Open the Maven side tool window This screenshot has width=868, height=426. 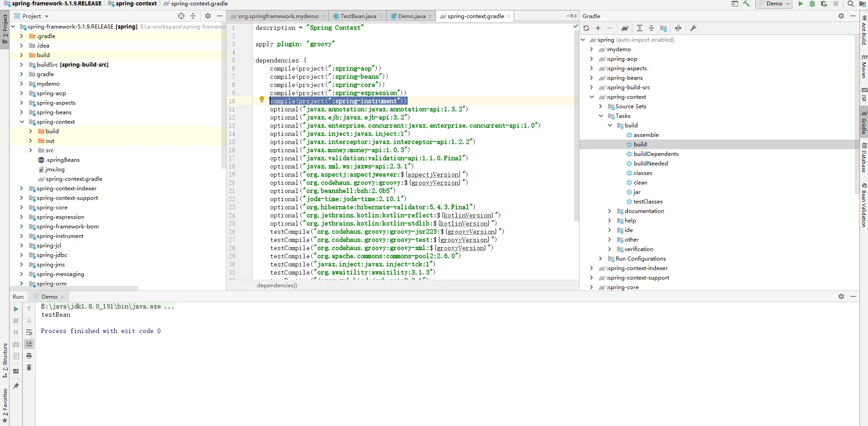(x=864, y=67)
